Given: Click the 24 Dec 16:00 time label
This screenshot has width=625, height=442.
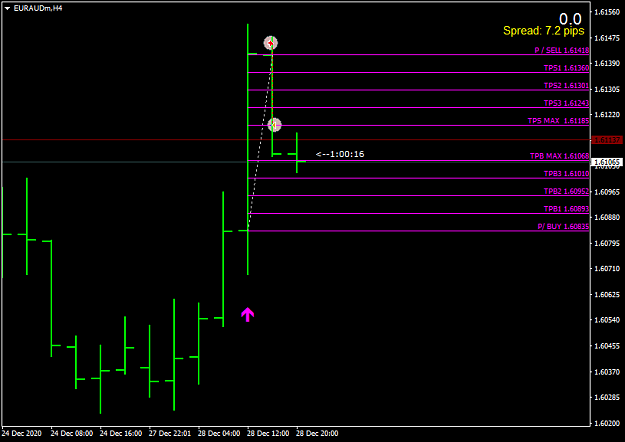Looking at the screenshot, I should click(x=121, y=434).
